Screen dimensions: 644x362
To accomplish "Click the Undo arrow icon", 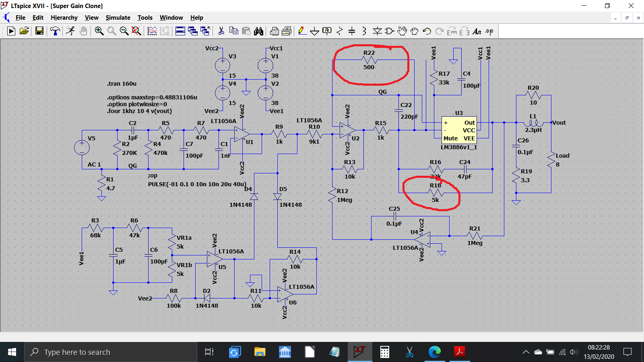I will (x=427, y=31).
